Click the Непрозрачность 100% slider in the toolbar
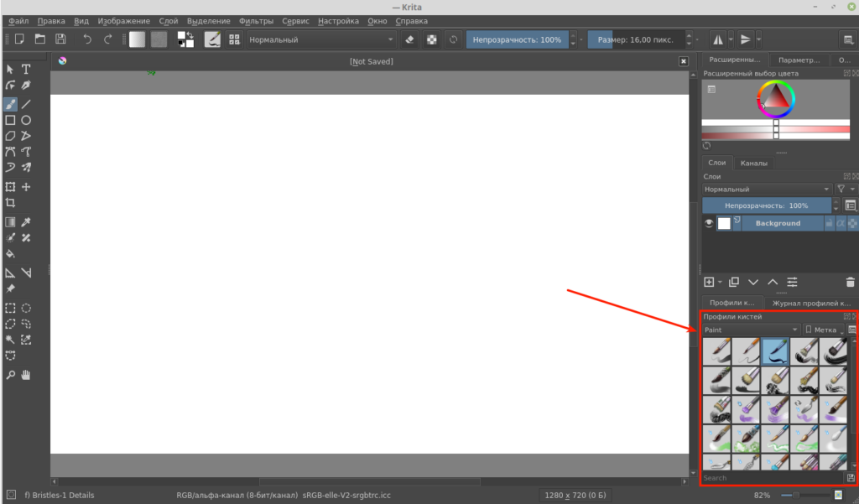The width and height of the screenshot is (859, 504). 516,39
